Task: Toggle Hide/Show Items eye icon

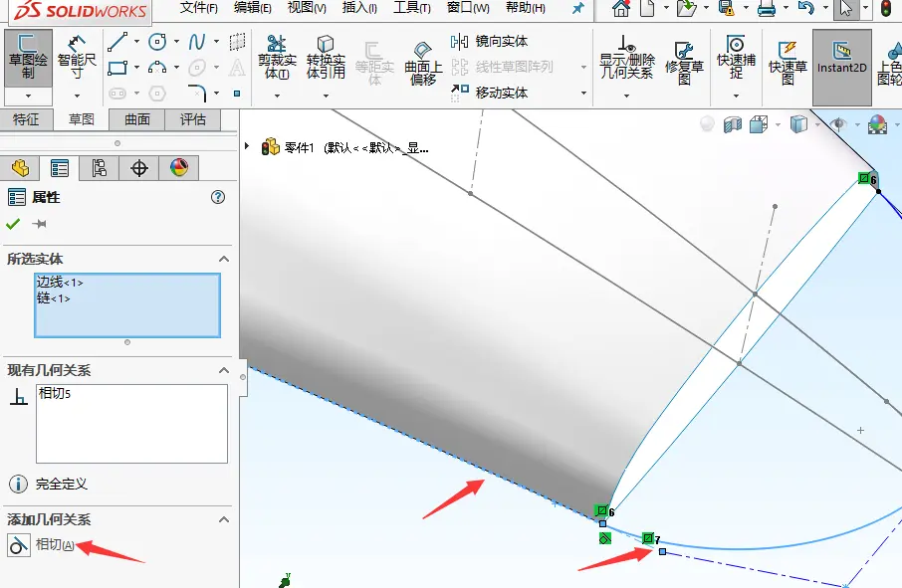Action: pos(838,124)
